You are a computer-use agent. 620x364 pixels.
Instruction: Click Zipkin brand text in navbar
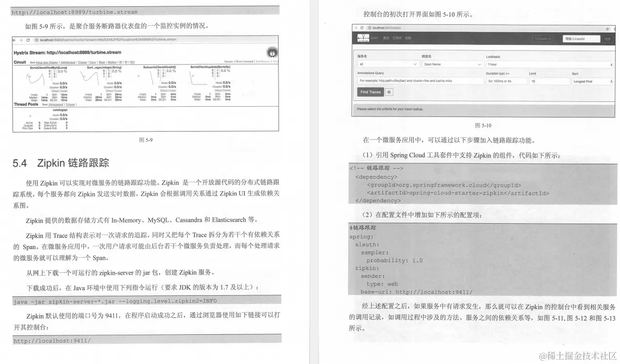(x=374, y=38)
